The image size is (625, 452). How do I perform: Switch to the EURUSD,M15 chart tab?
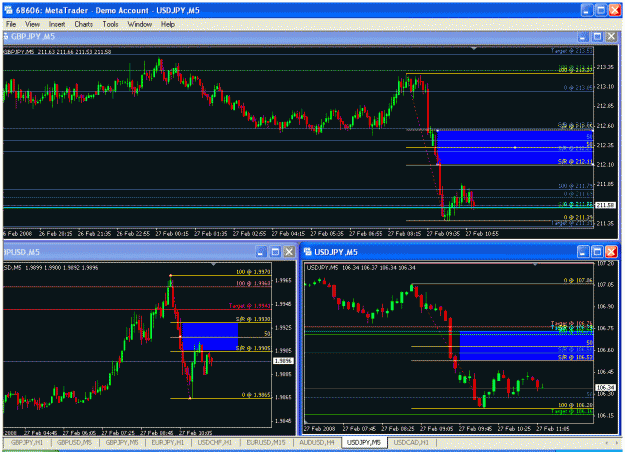[266, 442]
